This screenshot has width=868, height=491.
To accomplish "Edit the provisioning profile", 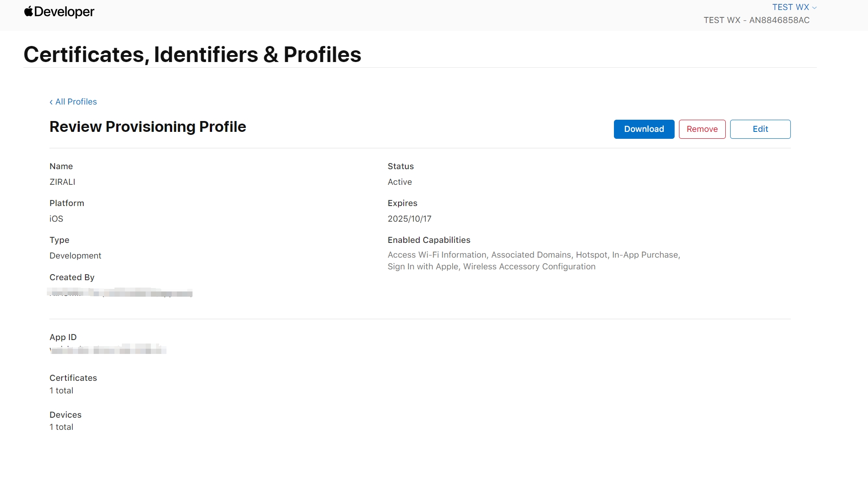I will (760, 129).
